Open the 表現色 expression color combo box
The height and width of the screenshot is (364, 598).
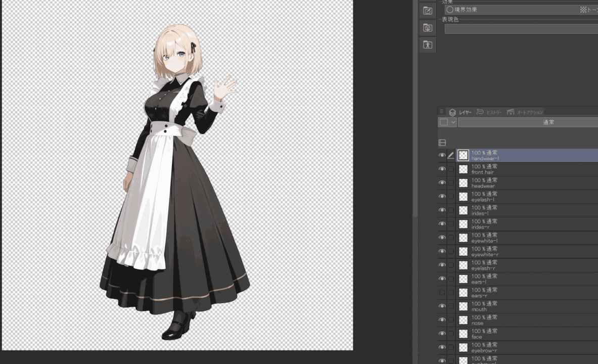(521, 29)
